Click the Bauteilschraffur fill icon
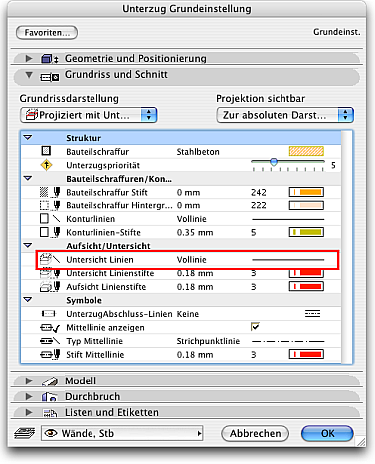This screenshot has height=464, width=375. pyautogui.click(x=46, y=151)
